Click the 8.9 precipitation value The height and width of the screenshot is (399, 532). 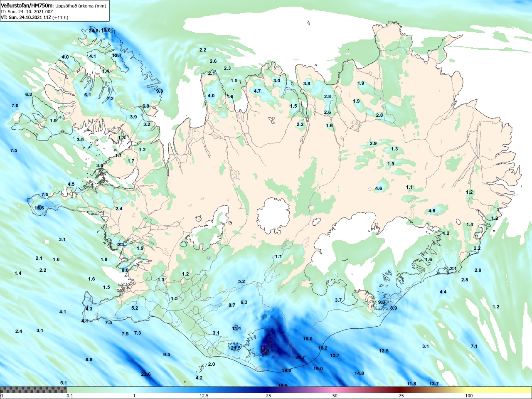[x=394, y=308]
